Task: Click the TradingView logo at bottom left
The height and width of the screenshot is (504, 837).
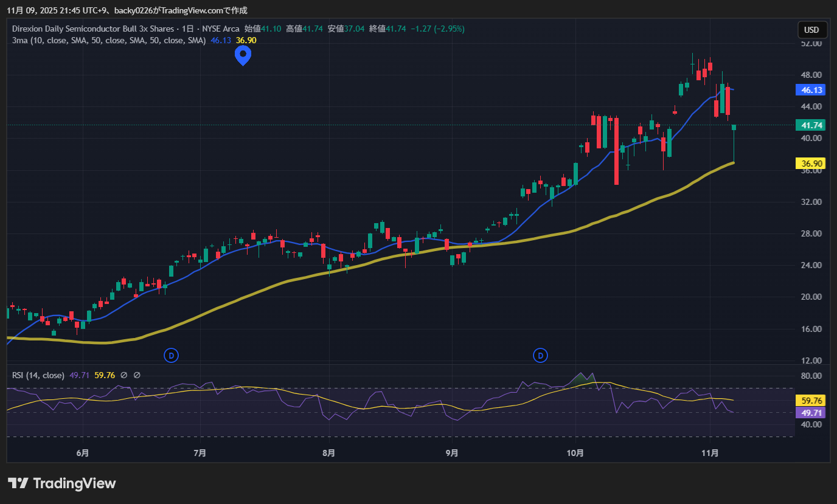Action: [61, 483]
